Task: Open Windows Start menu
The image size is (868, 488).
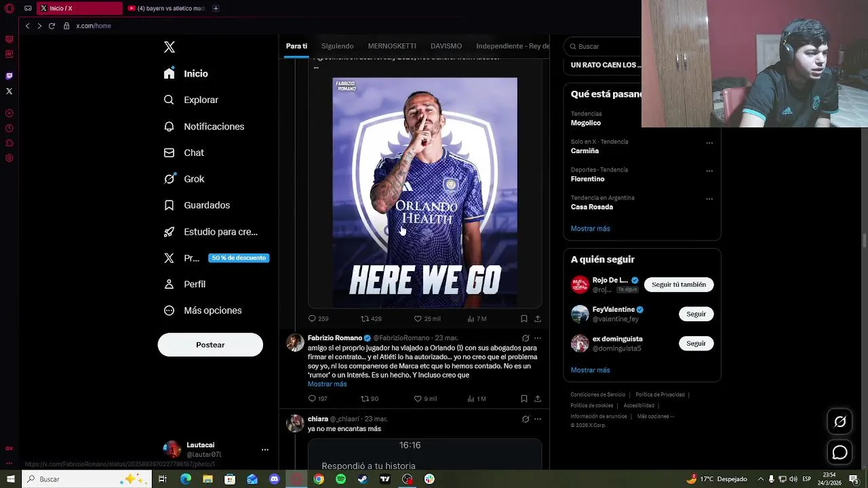Action: [x=10, y=479]
